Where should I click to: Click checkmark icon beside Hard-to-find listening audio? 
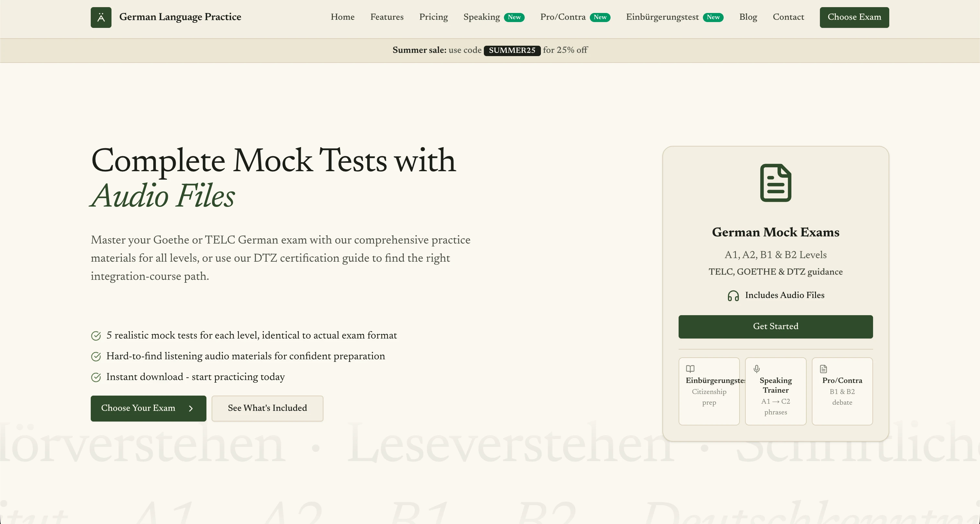(96, 356)
